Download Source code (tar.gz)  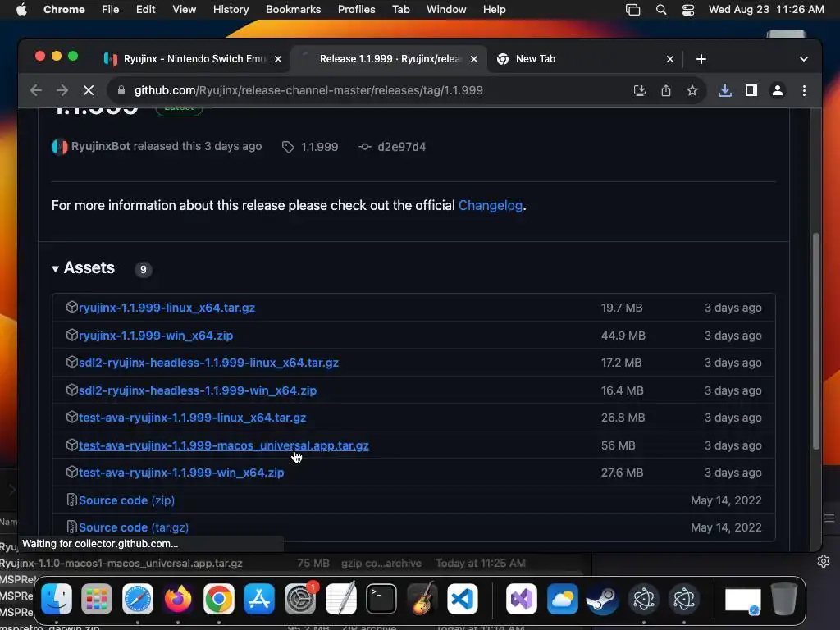click(x=134, y=527)
